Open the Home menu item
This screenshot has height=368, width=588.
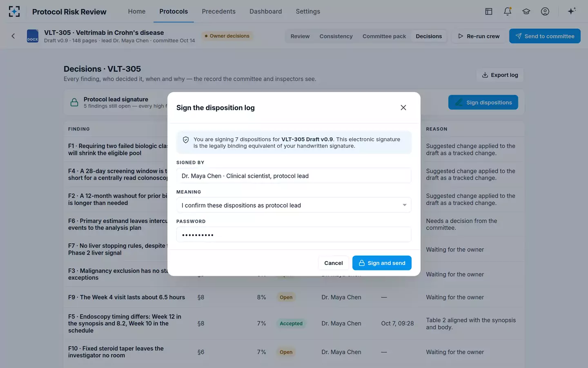137,11
